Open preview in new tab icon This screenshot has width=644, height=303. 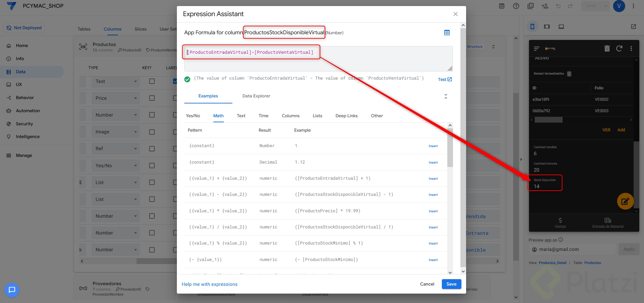coord(634,27)
